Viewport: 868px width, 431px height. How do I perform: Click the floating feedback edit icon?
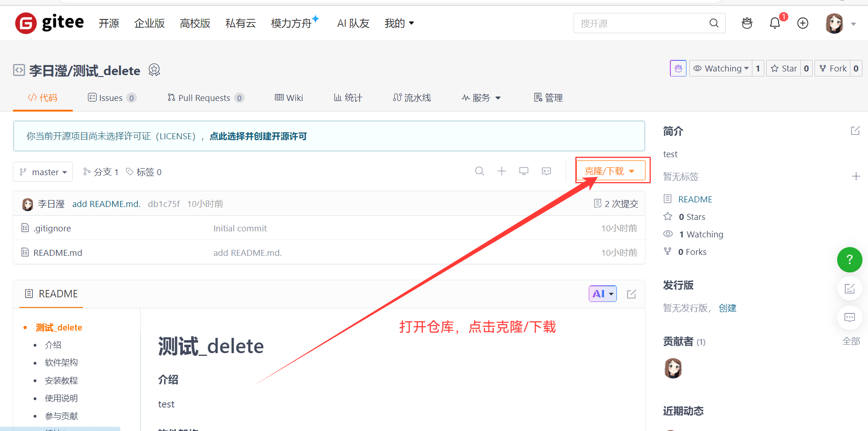pyautogui.click(x=850, y=289)
